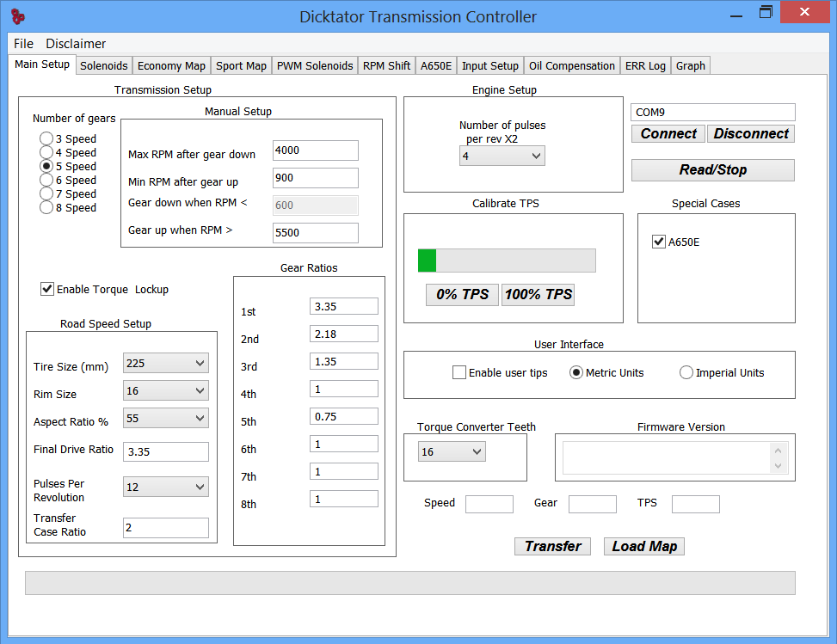
Task: Click the TPS readout field
Action: tap(696, 504)
